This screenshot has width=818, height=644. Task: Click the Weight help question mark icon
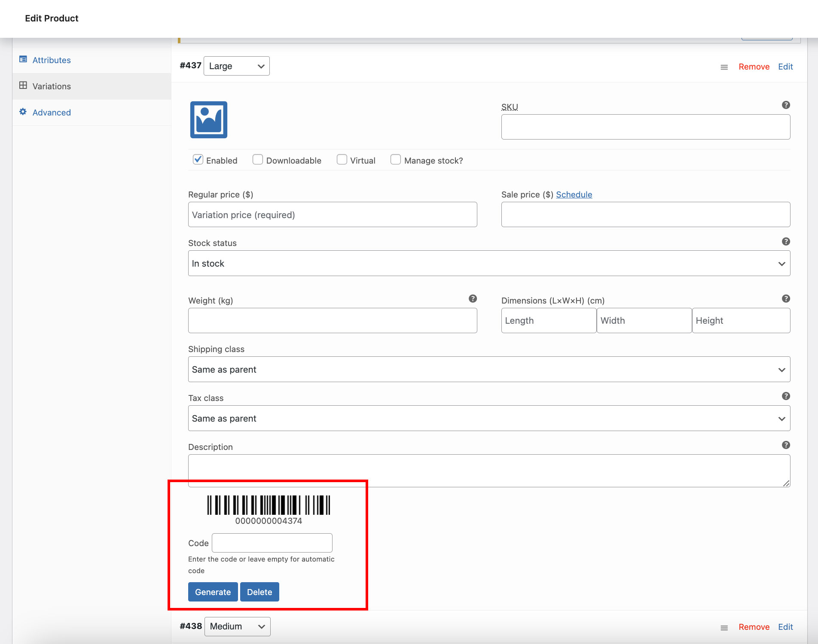click(473, 299)
